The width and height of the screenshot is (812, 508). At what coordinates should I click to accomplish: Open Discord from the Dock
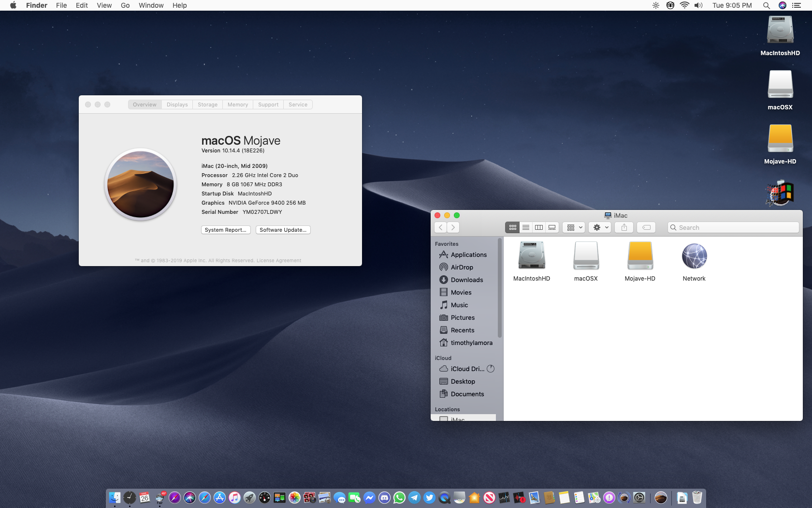(x=384, y=497)
